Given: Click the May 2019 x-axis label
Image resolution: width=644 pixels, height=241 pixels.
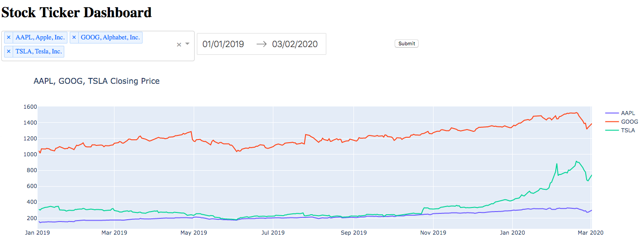Looking at the screenshot, I should pyautogui.click(x=194, y=233).
